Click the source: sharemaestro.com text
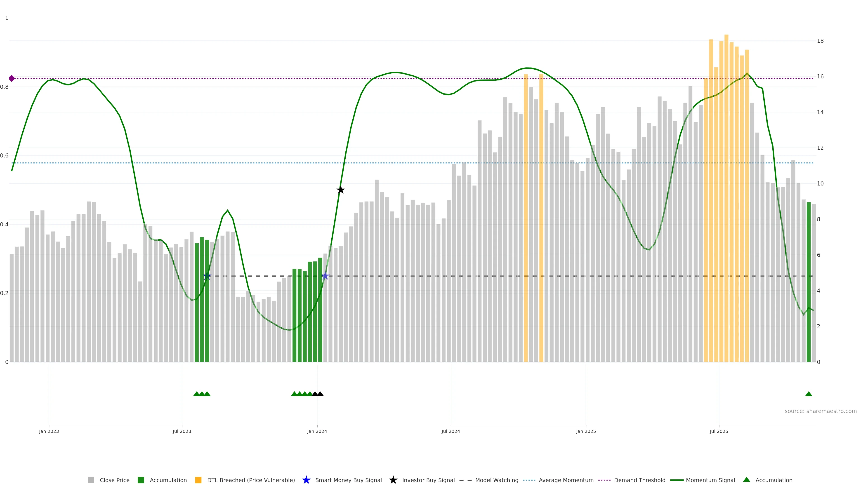 pos(821,411)
